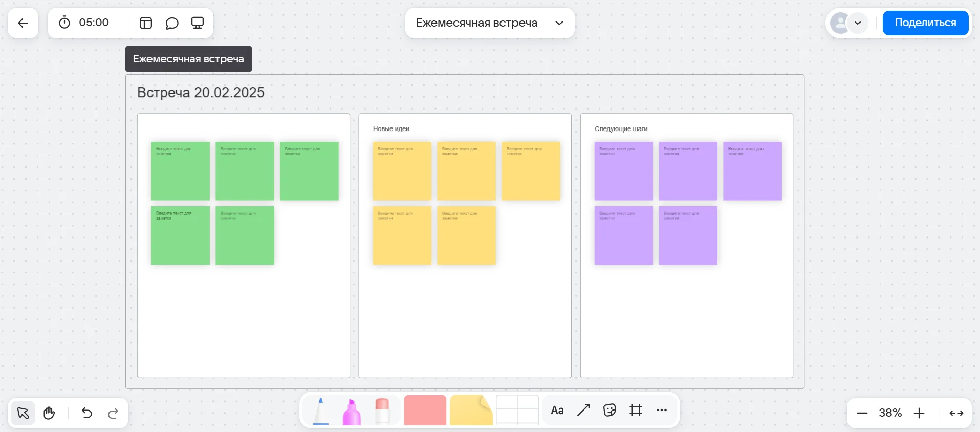Select the first green sticky note
This screenshot has width=980, height=432.
click(x=180, y=171)
